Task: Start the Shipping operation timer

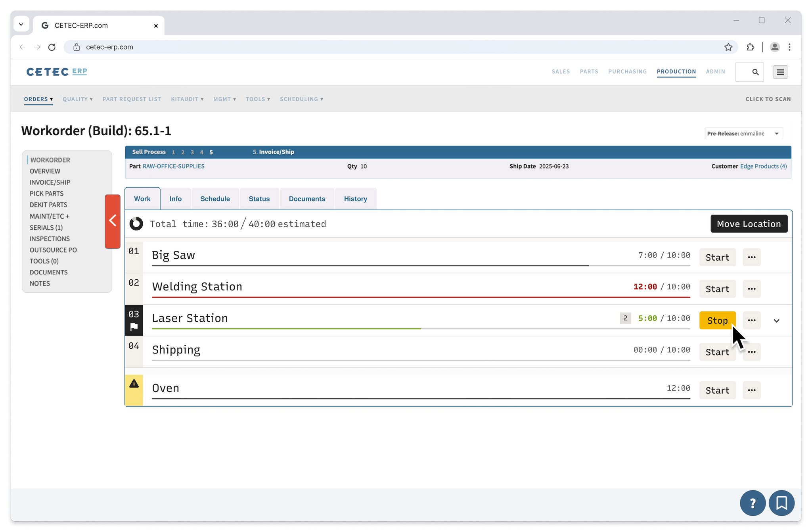Action: pos(717,352)
